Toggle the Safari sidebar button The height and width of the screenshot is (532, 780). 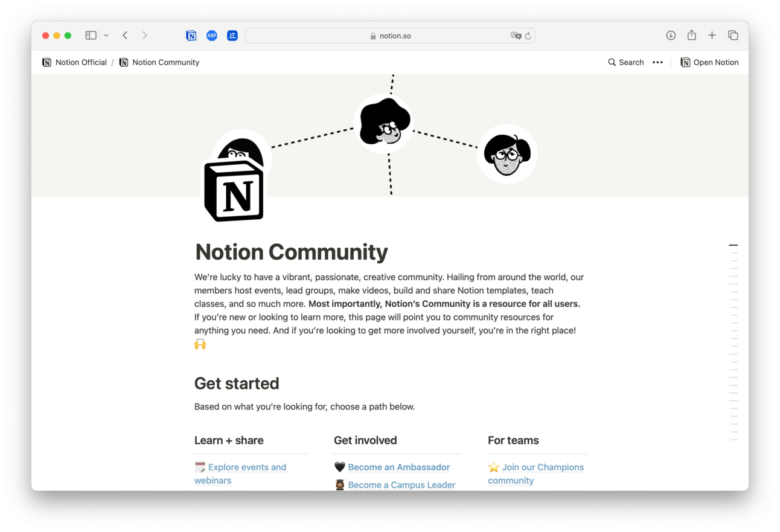[91, 36]
